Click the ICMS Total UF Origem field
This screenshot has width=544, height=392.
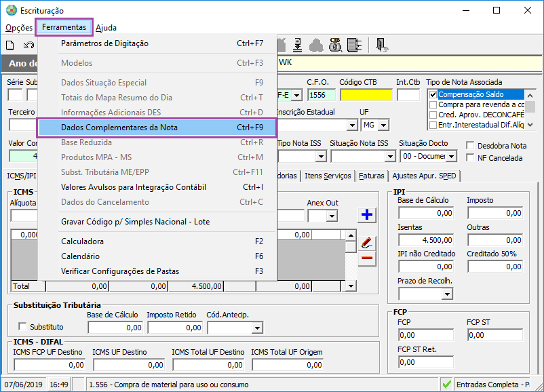[x=288, y=365]
